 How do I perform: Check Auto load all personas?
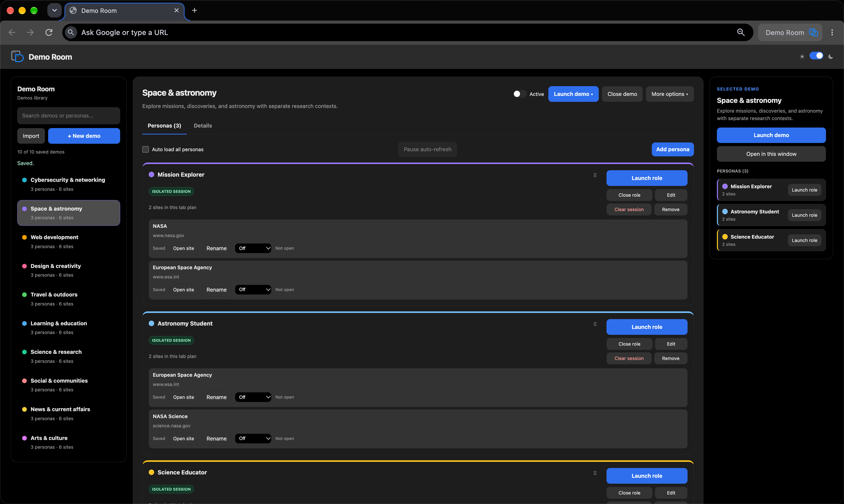click(145, 149)
